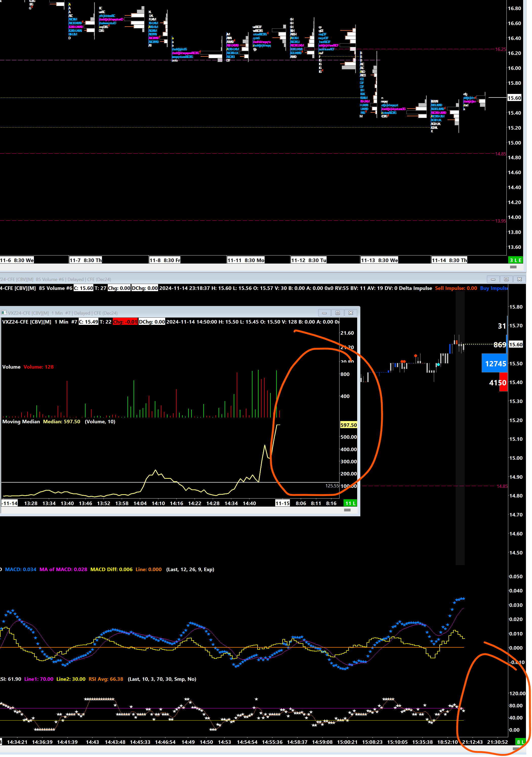532x757 pixels.
Task: Close the VXZ24 1 Min chart window
Action: pyautogui.click(x=351, y=313)
